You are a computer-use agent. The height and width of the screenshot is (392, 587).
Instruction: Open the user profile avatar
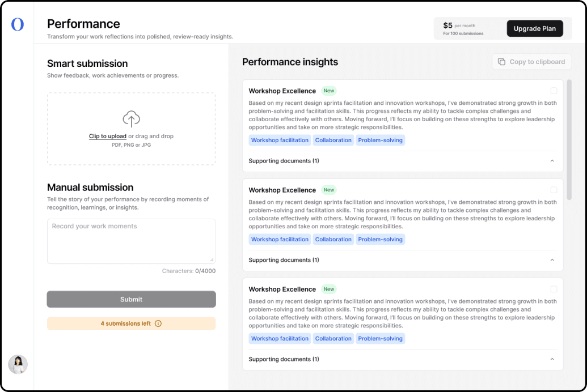pyautogui.click(x=18, y=364)
